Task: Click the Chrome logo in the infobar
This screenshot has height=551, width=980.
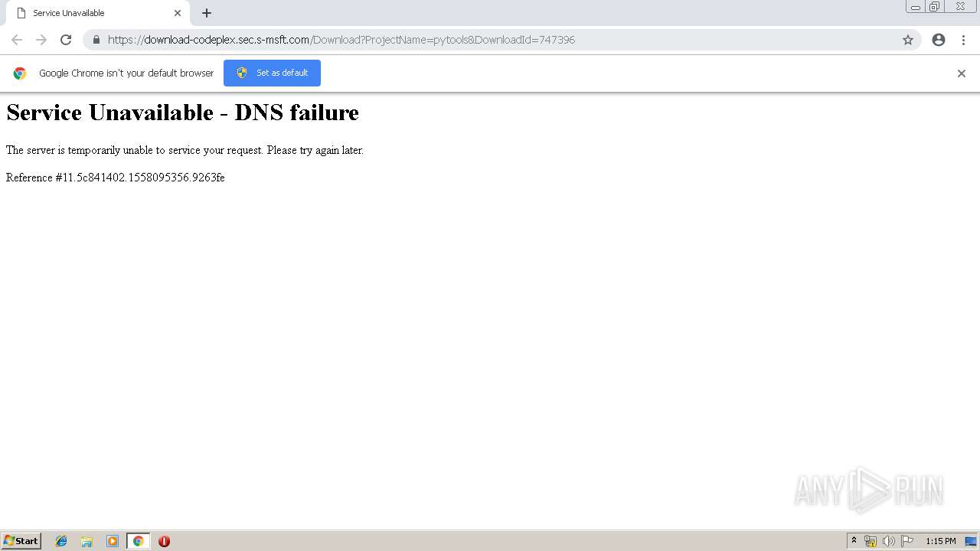Action: tap(20, 73)
